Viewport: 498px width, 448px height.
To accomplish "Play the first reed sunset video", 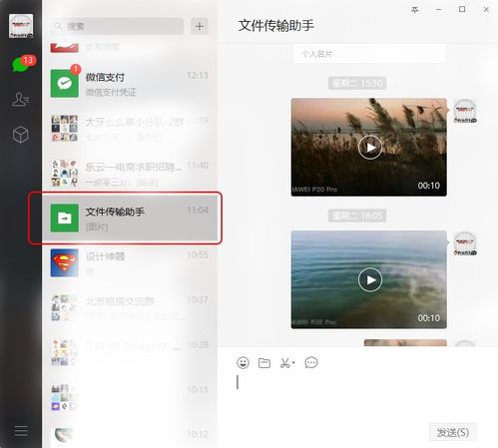I will 370,148.
